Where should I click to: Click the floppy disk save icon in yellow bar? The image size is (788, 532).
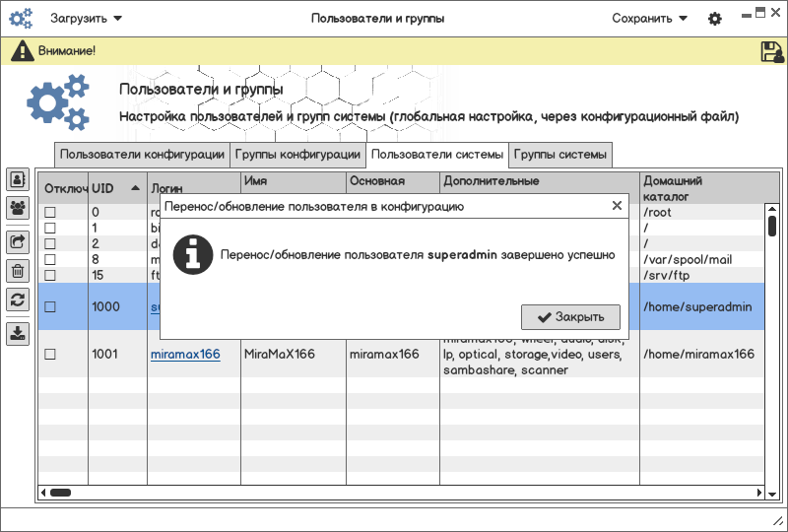[x=771, y=51]
